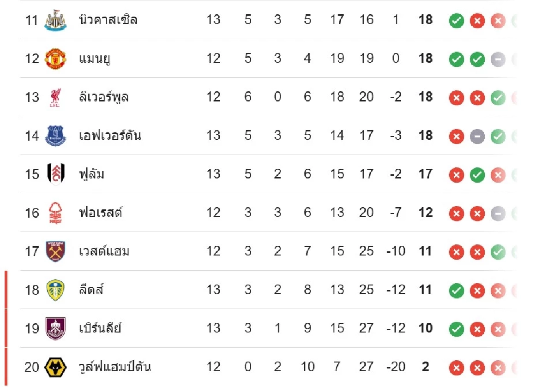This screenshot has height=392, width=554.
Task: Click the Nottingham Forest crest icon
Action: click(55, 213)
